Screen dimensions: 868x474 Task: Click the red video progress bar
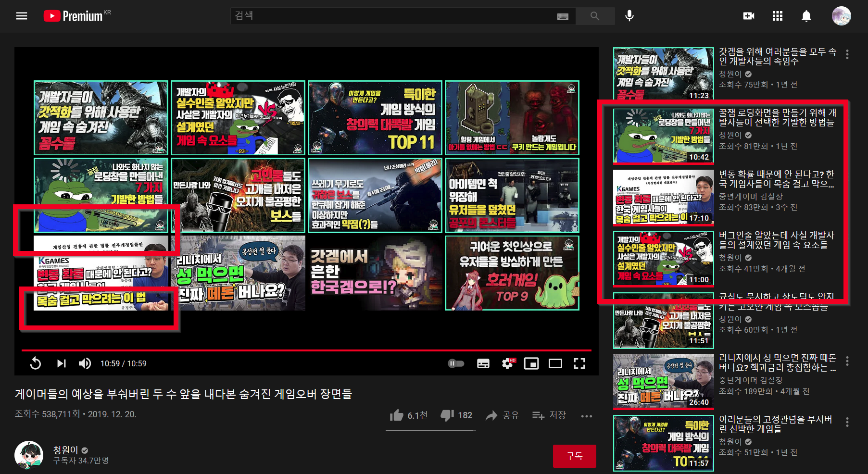click(306, 350)
